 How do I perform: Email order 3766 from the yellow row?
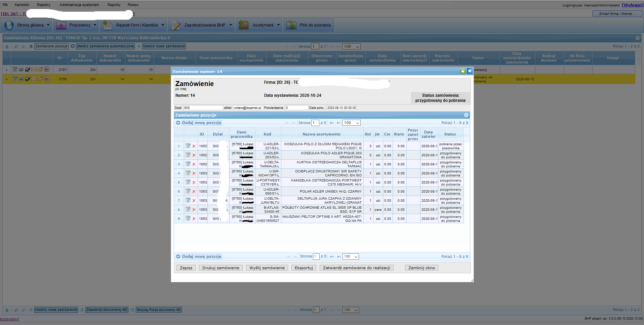[x=34, y=79]
